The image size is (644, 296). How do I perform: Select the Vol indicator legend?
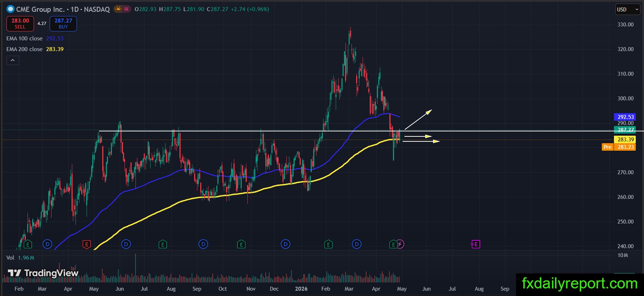pyautogui.click(x=10, y=258)
